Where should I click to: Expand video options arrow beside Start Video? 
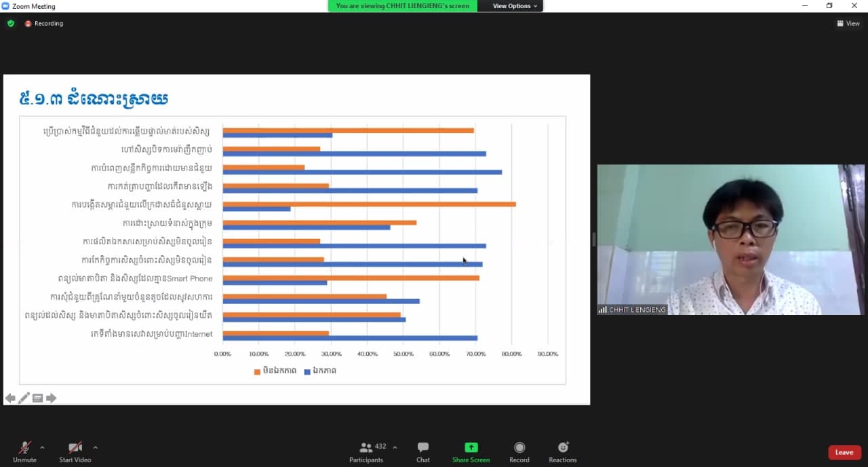[x=95, y=447]
